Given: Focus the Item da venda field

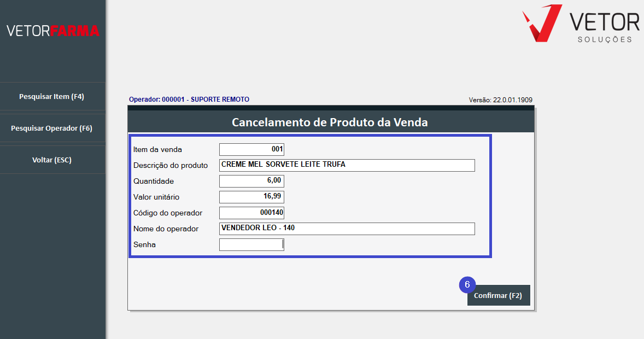Looking at the screenshot, I should tap(252, 149).
